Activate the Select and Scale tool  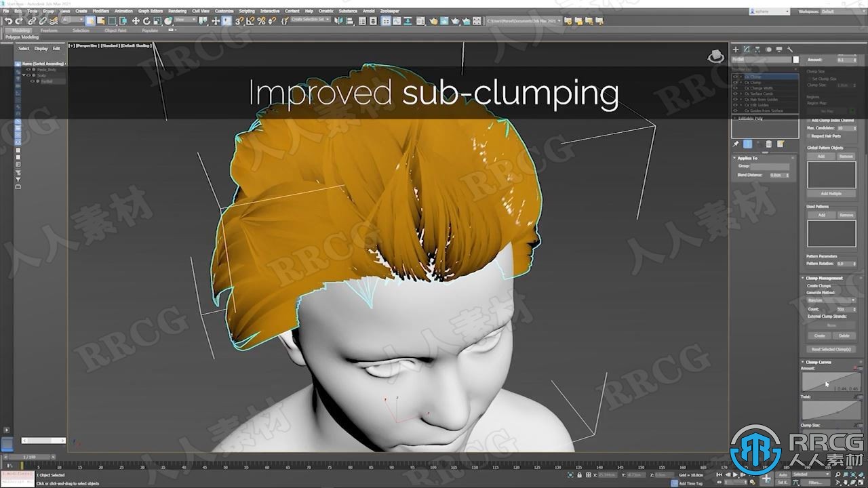tap(157, 21)
